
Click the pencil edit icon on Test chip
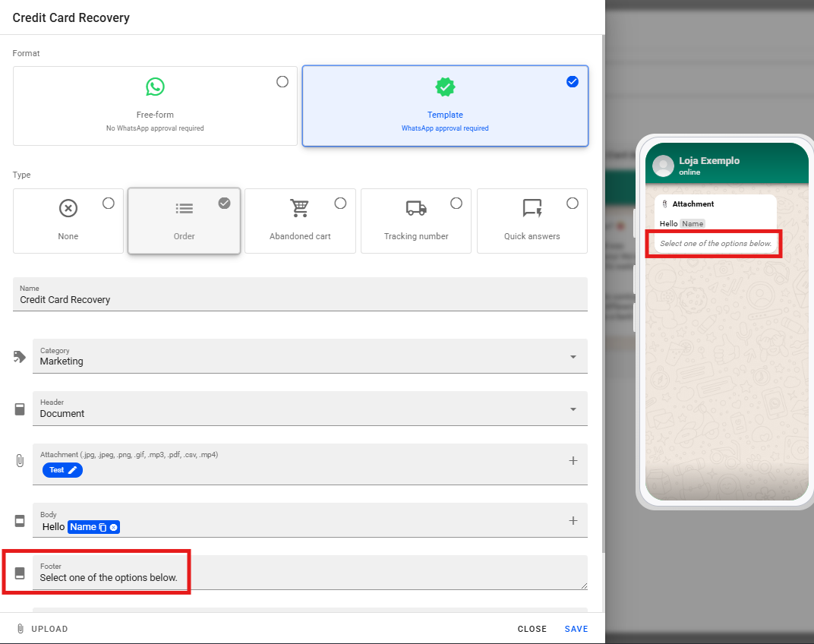(x=73, y=470)
